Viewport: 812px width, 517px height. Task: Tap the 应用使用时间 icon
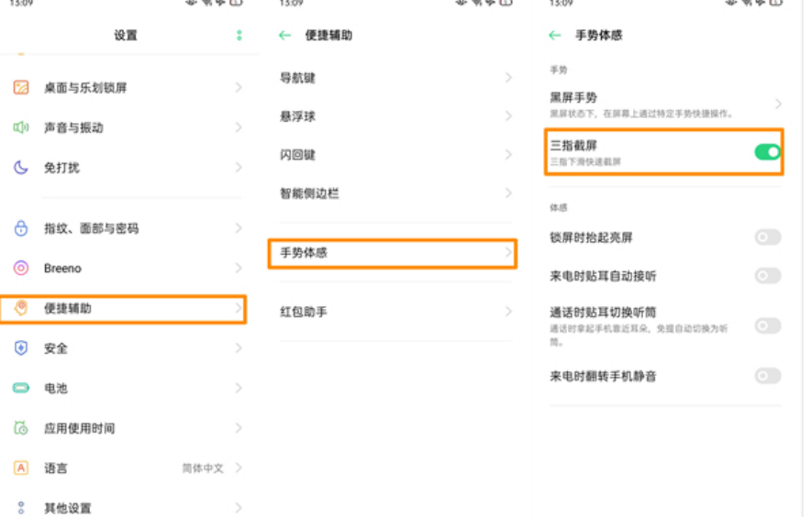[x=21, y=428]
